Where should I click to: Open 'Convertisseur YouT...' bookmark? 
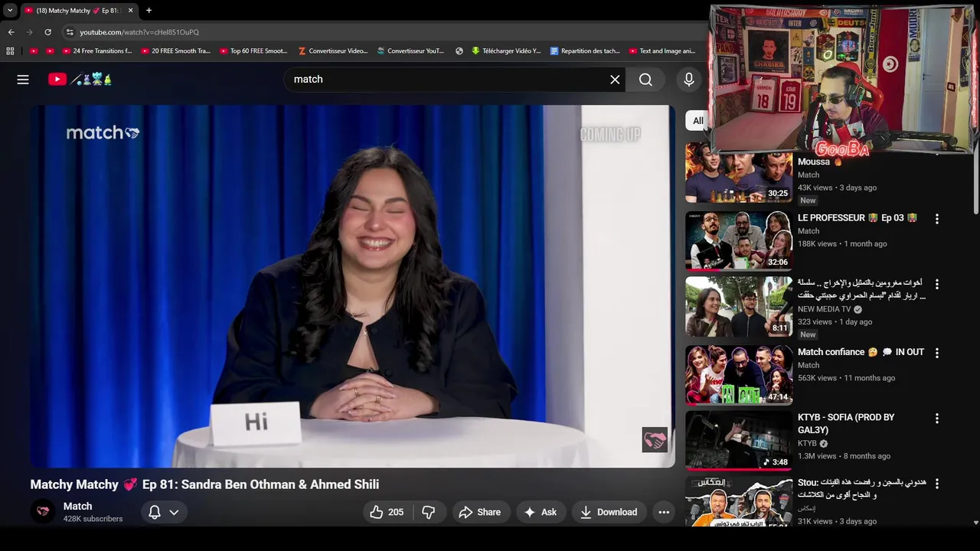pyautogui.click(x=410, y=51)
